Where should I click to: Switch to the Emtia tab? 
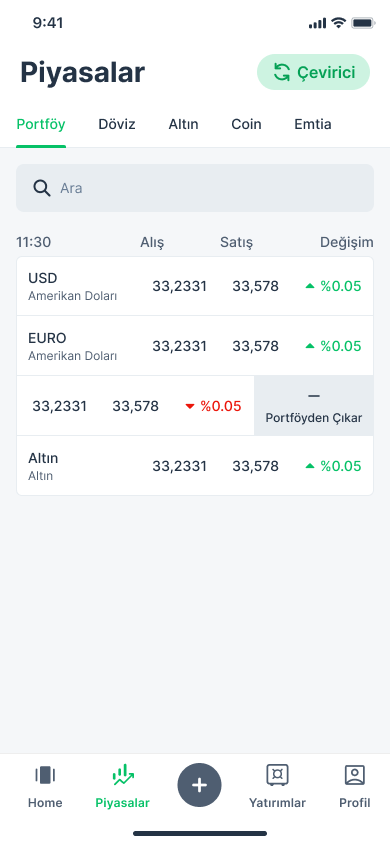[313, 124]
